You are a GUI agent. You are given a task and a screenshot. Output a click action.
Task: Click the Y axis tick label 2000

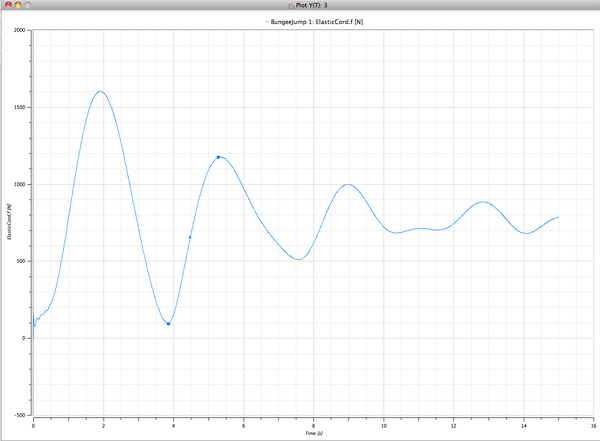pyautogui.click(x=20, y=30)
